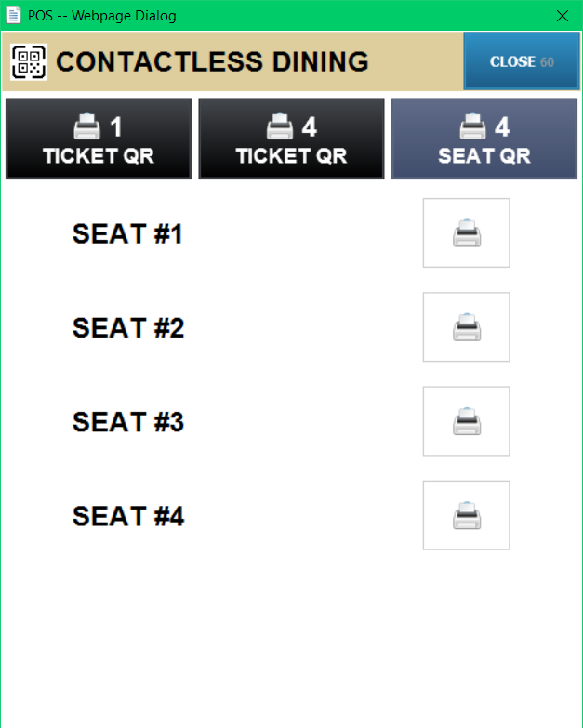583x728 pixels.
Task: Click the QR code icon in header
Action: click(x=29, y=61)
